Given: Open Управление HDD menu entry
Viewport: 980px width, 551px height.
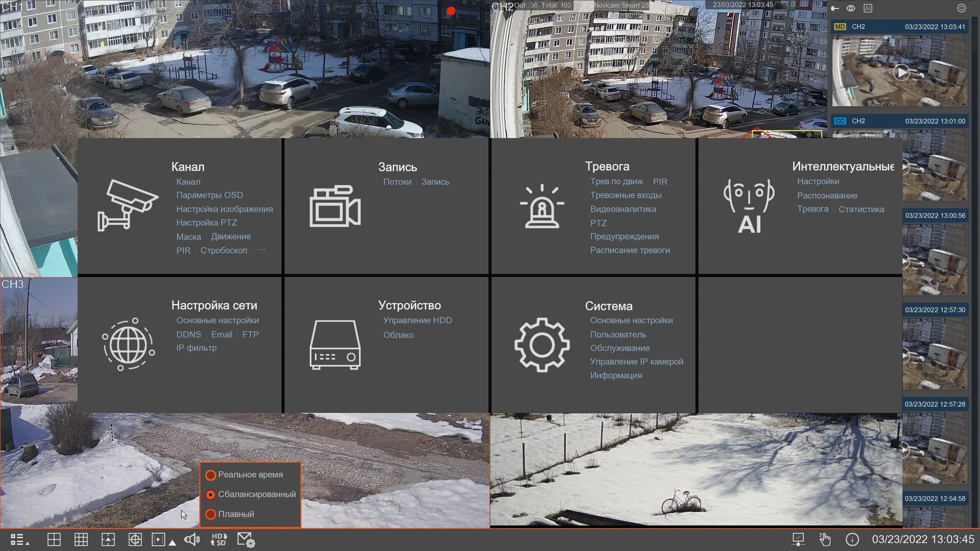Looking at the screenshot, I should pyautogui.click(x=417, y=320).
